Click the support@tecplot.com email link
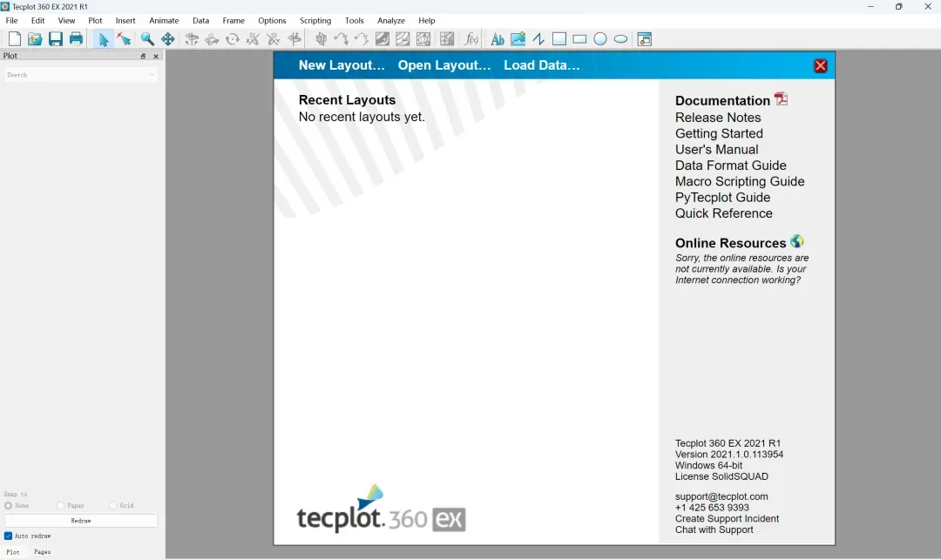This screenshot has width=941, height=560. tap(721, 496)
